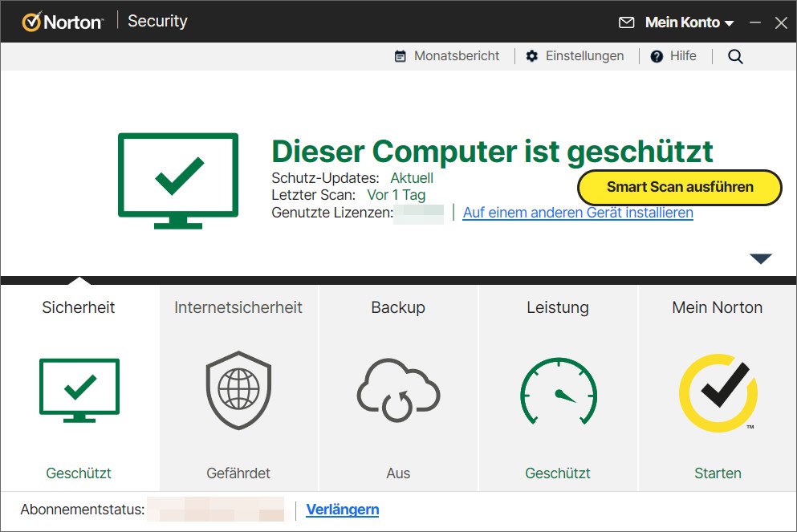Click Geschützt status under Leistung

558,473
